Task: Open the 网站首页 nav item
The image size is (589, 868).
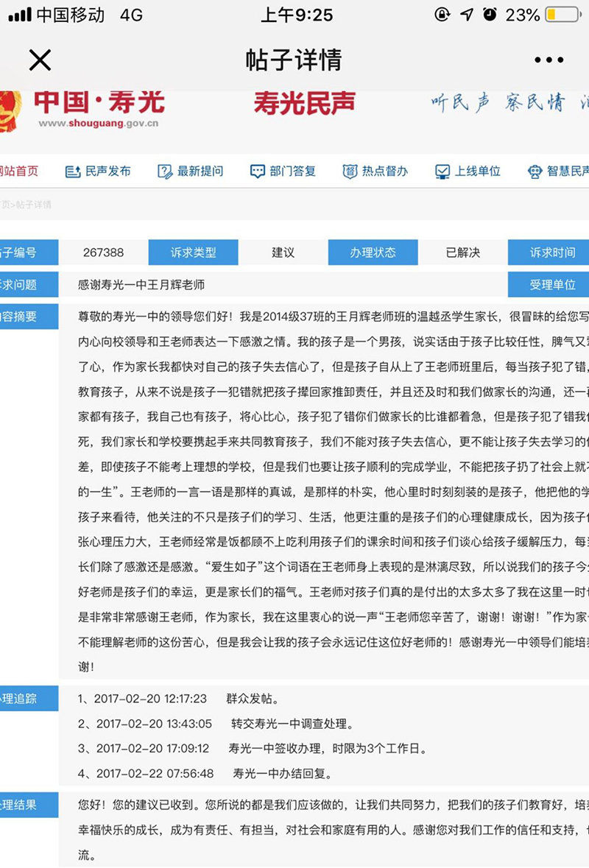Action: coord(19,172)
